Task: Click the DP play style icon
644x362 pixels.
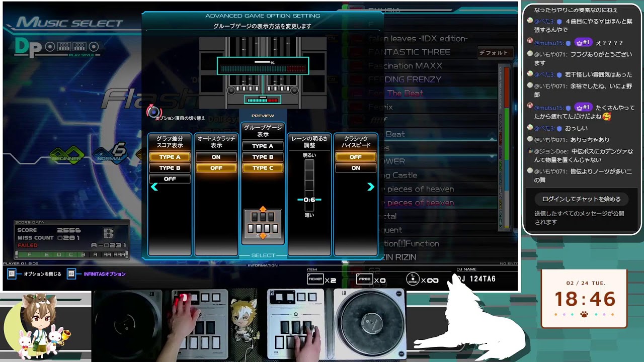Action: (x=28, y=47)
